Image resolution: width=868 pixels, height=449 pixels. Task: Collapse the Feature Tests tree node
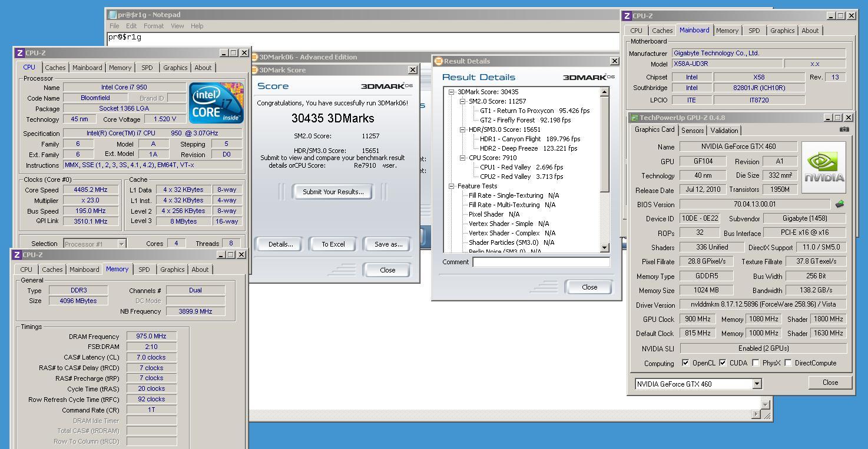452,186
